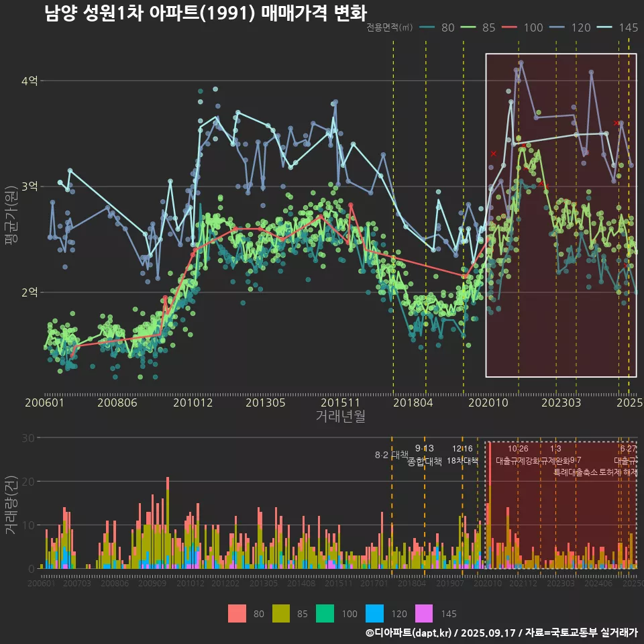Select the blue 120 swatch in bottom legend
The height and width of the screenshot is (644, 644).
(374, 613)
